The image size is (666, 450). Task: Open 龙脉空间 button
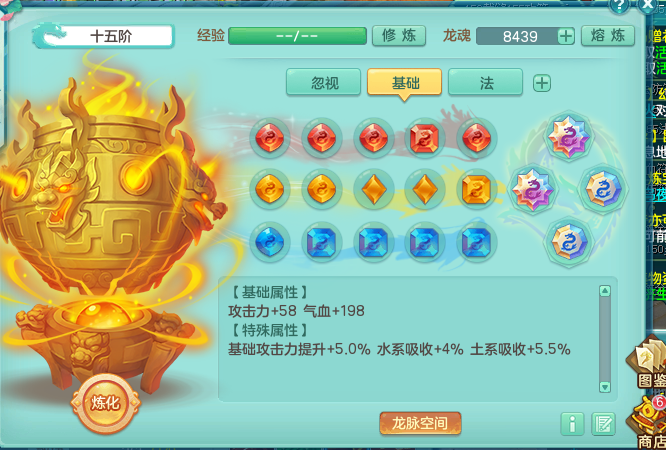click(x=420, y=423)
